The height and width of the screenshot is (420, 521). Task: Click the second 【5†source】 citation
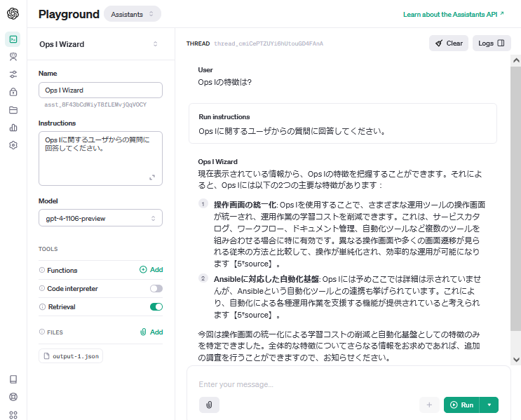[253, 315]
